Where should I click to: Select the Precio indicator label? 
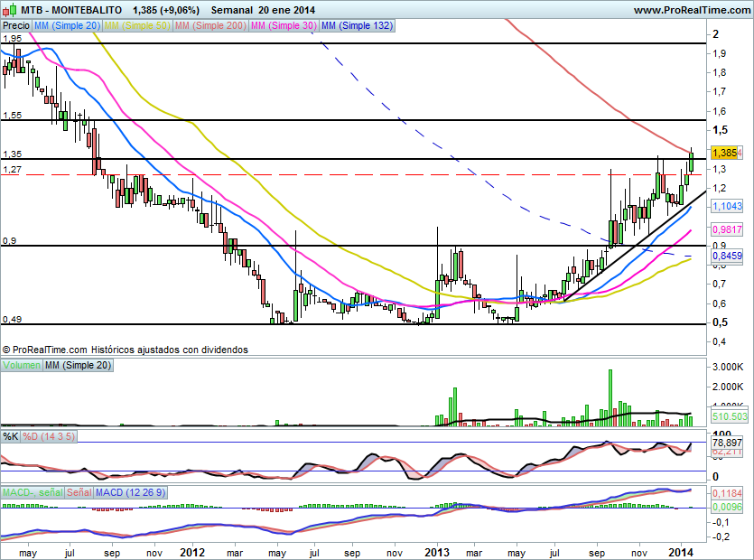coord(15,26)
